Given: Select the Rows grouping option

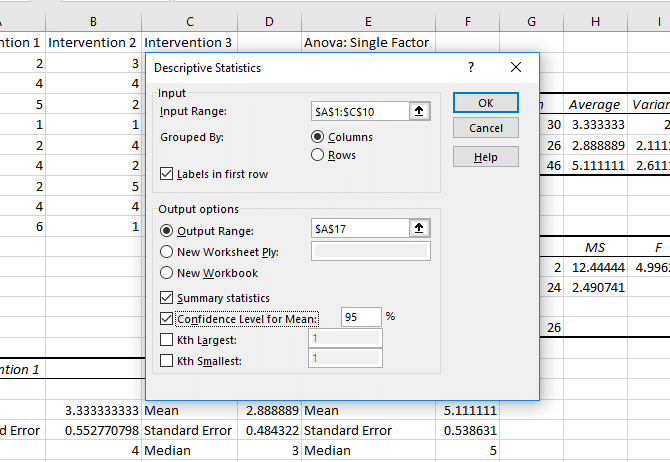Looking at the screenshot, I should [318, 155].
